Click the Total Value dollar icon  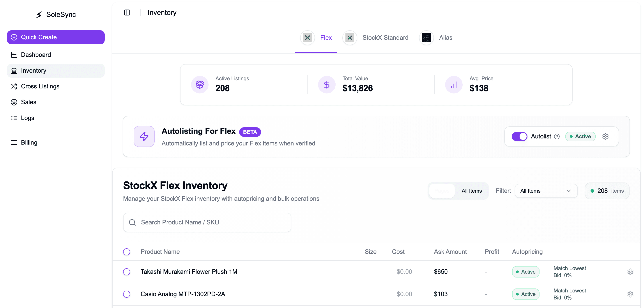pos(327,85)
